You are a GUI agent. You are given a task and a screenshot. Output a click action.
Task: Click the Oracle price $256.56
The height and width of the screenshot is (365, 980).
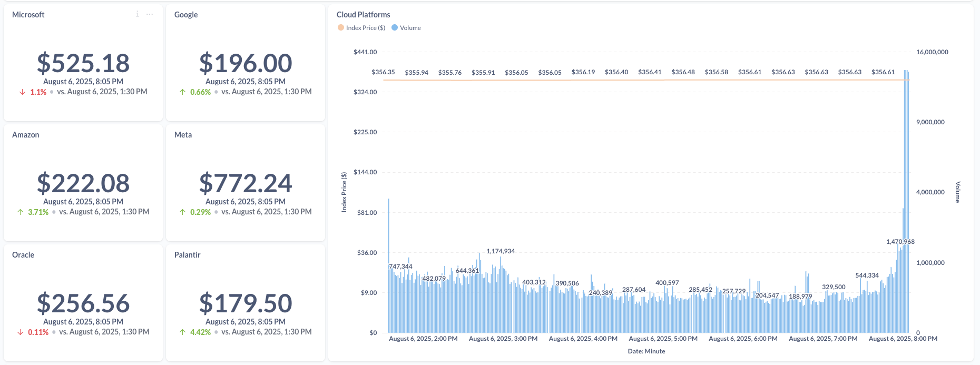83,303
